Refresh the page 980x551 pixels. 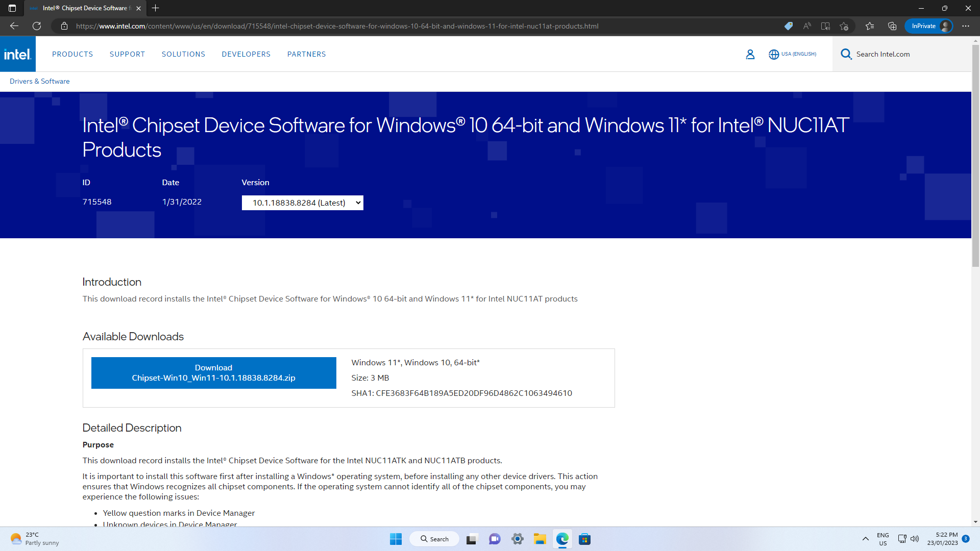37,26
